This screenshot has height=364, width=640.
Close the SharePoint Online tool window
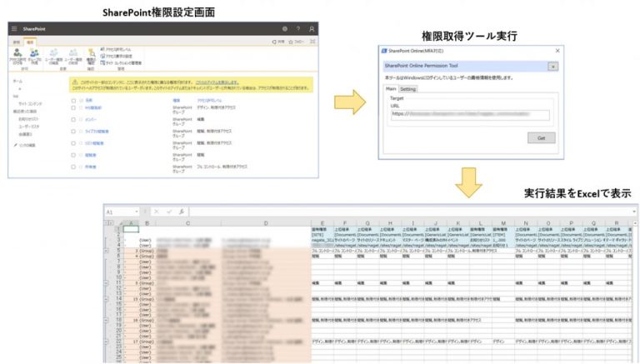[557, 51]
